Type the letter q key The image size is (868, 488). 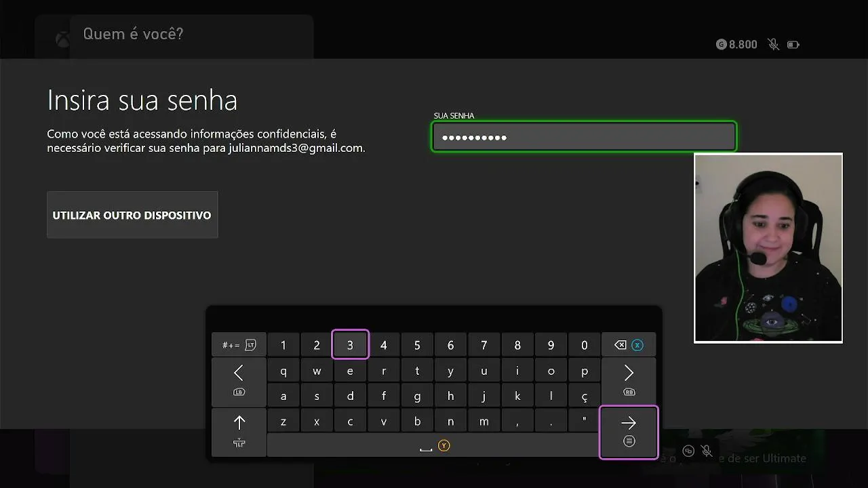pyautogui.click(x=283, y=371)
